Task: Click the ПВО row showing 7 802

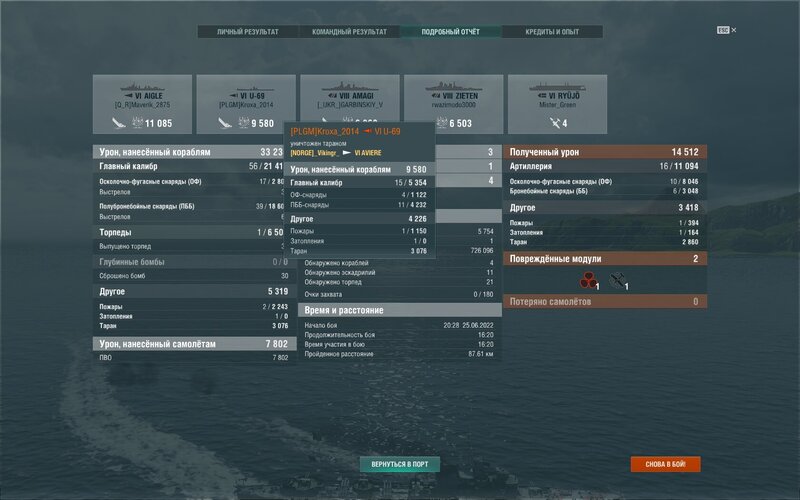Action: [x=194, y=358]
